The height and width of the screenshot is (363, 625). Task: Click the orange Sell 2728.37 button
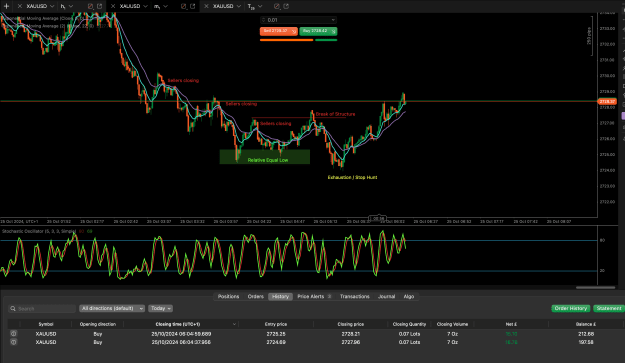tap(278, 31)
